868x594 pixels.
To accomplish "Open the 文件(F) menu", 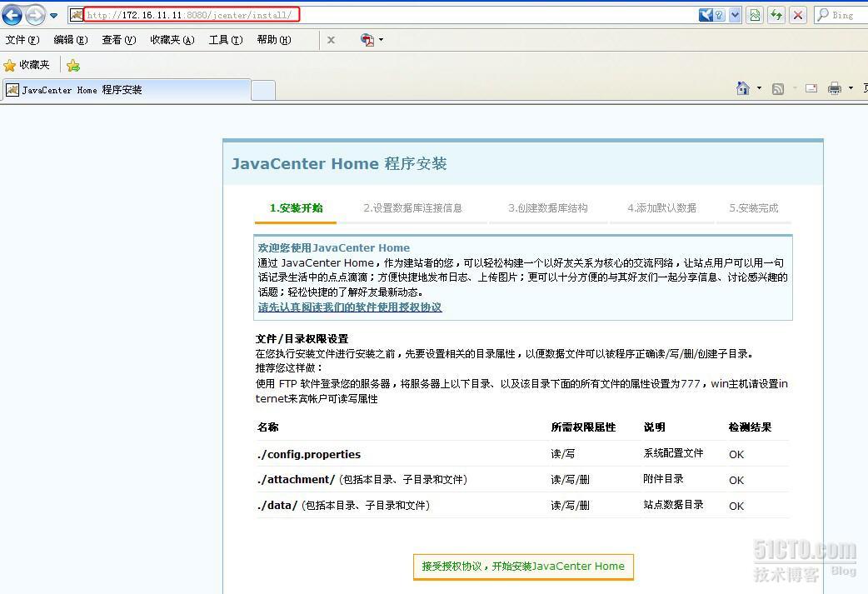I will pyautogui.click(x=22, y=40).
